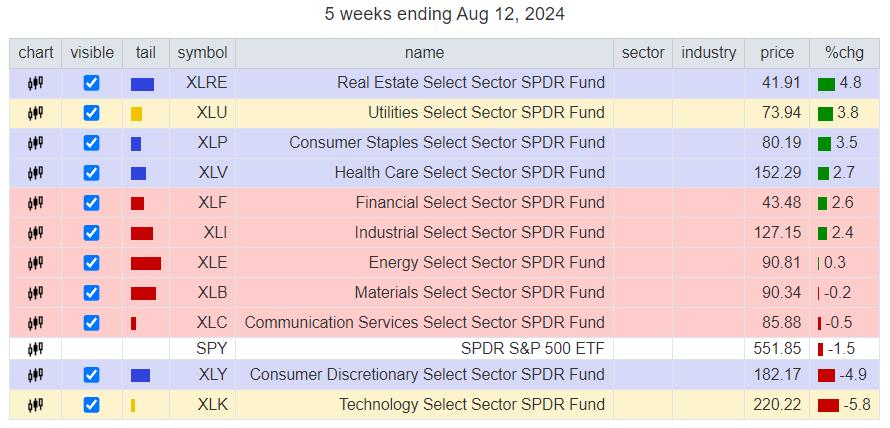This screenshot has height=428, width=890.
Task: Toggle visibility checkbox for XLP
Action: coord(92,143)
